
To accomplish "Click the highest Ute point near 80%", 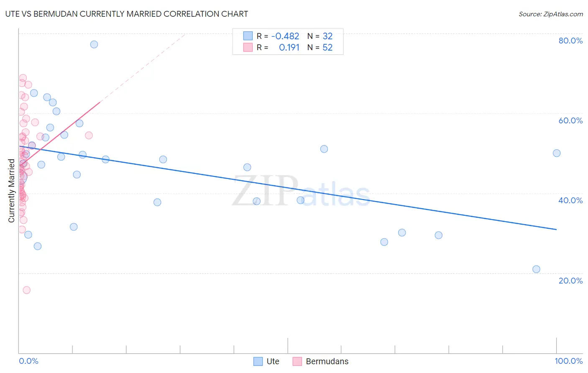I will click(x=94, y=44).
